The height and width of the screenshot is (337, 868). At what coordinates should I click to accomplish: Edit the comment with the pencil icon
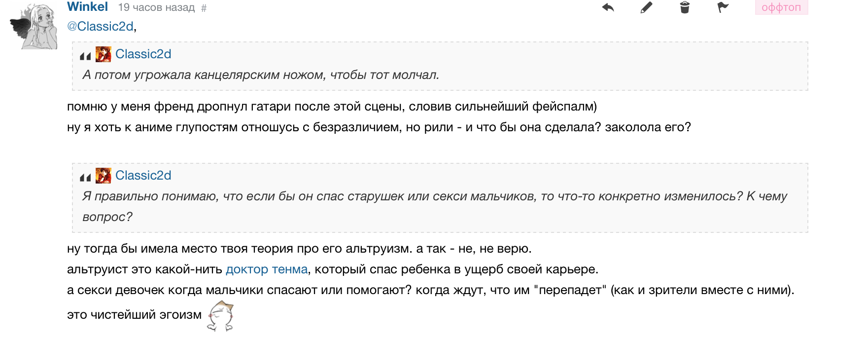[x=646, y=7]
